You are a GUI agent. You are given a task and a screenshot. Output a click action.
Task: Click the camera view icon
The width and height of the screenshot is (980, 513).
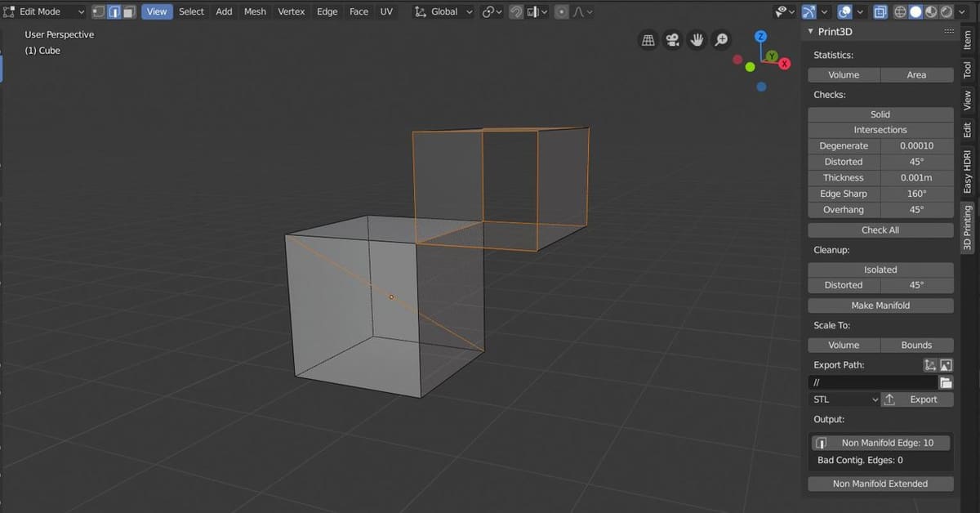click(672, 39)
